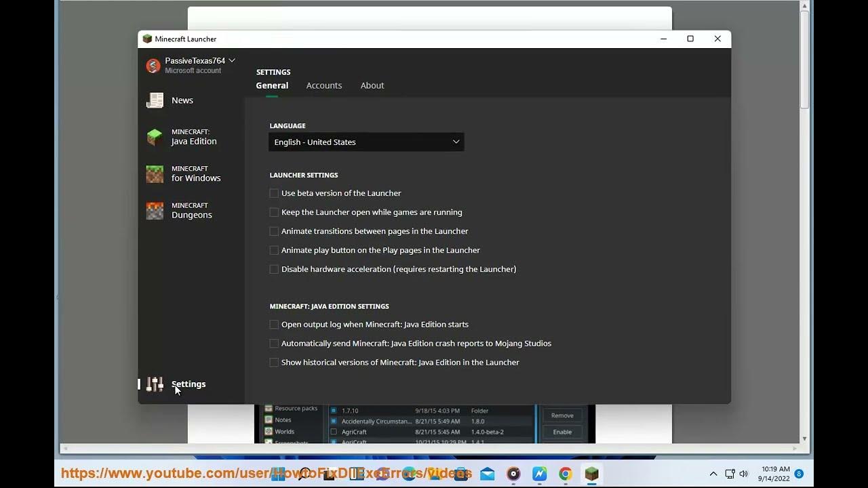Check Keep the Launcher open while games run

pos(274,212)
